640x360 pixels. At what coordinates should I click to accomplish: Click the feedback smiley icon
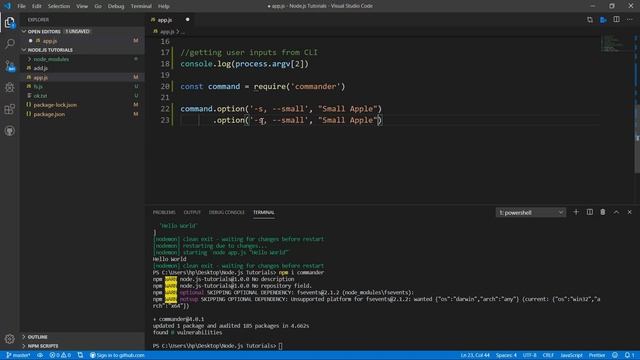coord(615,355)
